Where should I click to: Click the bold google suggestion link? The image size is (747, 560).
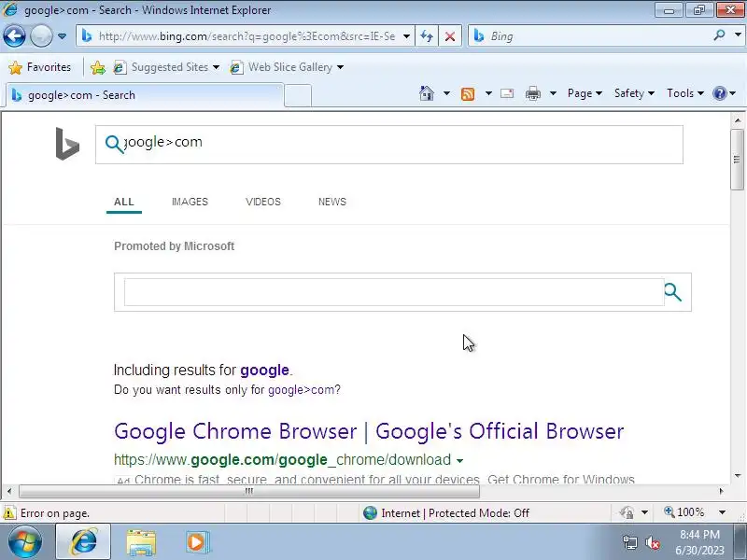click(264, 371)
